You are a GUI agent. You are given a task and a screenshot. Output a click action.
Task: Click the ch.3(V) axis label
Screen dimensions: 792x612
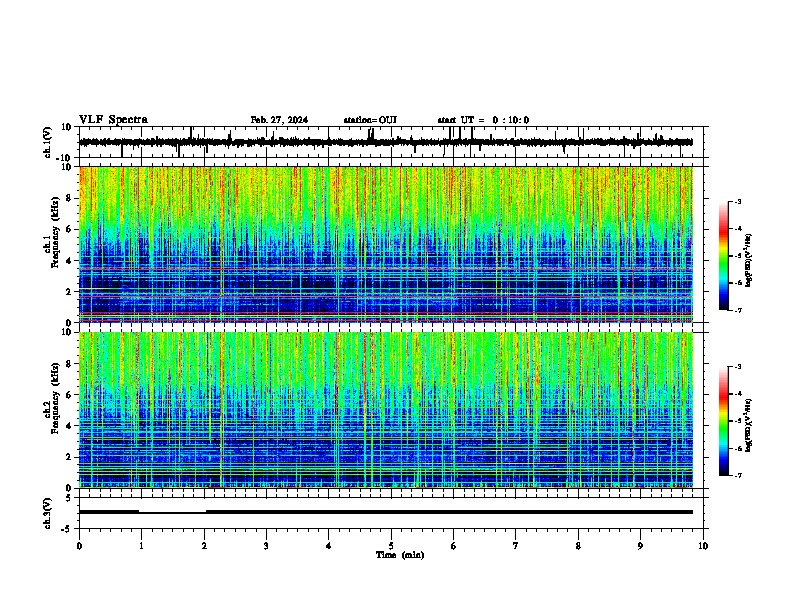(48, 513)
